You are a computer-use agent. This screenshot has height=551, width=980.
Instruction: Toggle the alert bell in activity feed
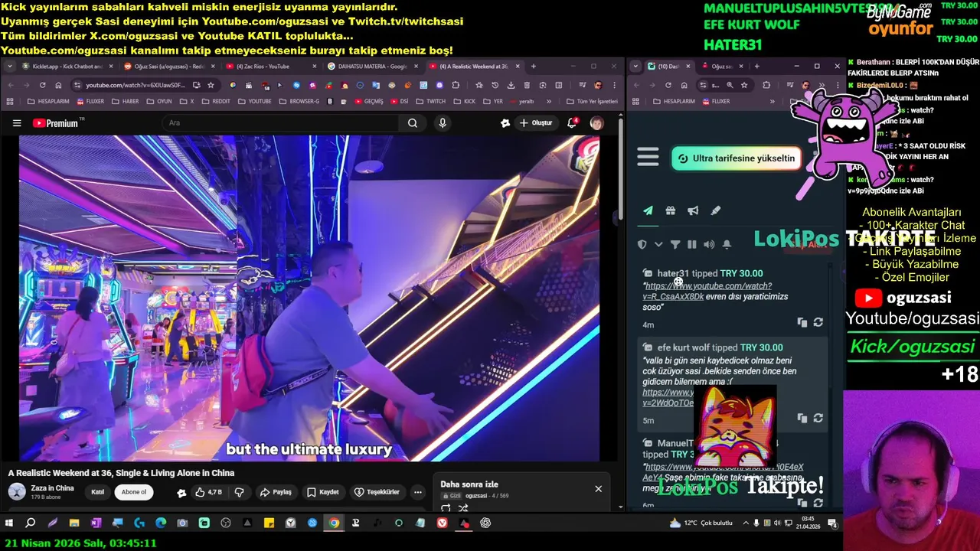(x=727, y=244)
